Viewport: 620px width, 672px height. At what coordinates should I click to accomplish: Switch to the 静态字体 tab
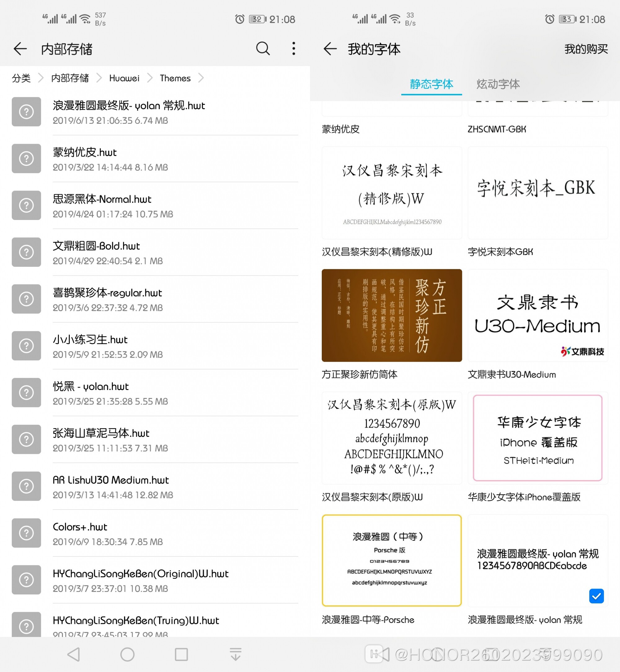tap(432, 84)
